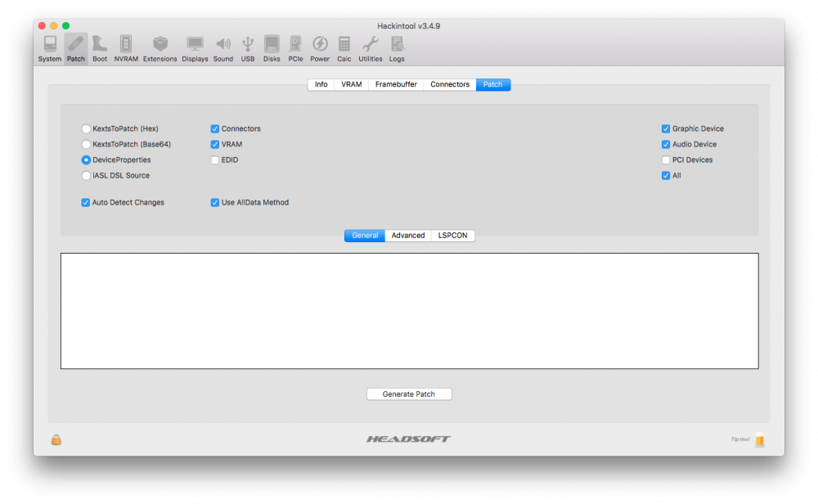Open the Utilities toolbar section

point(371,49)
